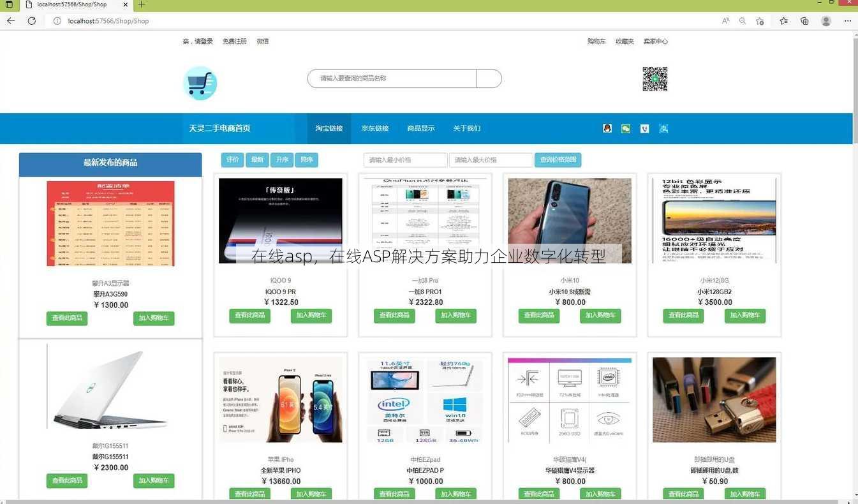
Task: Activate the read aloud icon in the address bar
Action: (725, 21)
